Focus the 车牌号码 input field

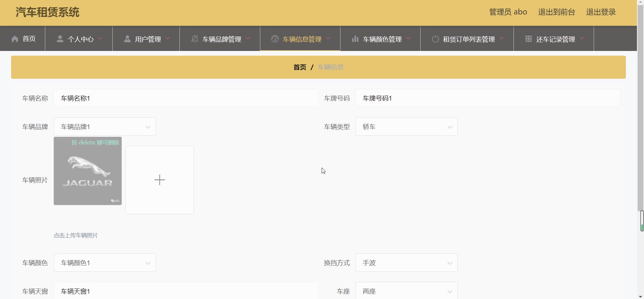tap(488, 98)
